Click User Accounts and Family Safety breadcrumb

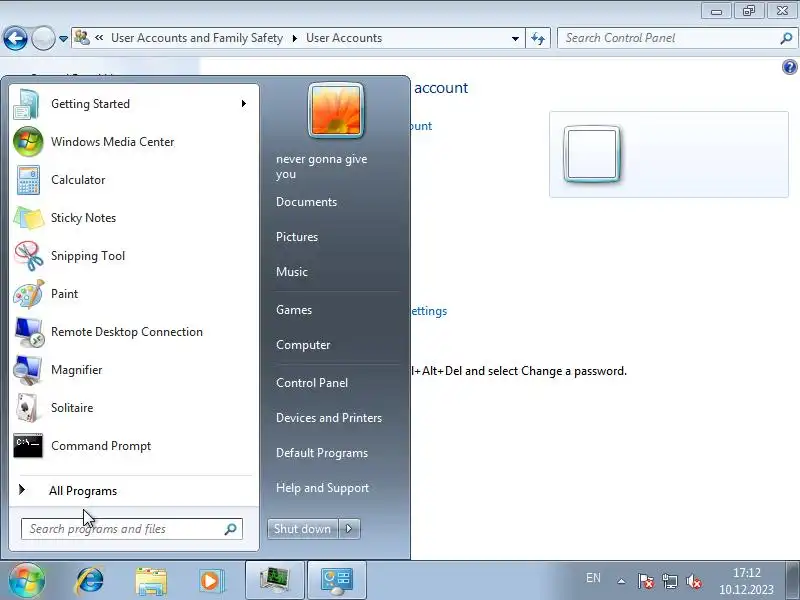[196, 38]
